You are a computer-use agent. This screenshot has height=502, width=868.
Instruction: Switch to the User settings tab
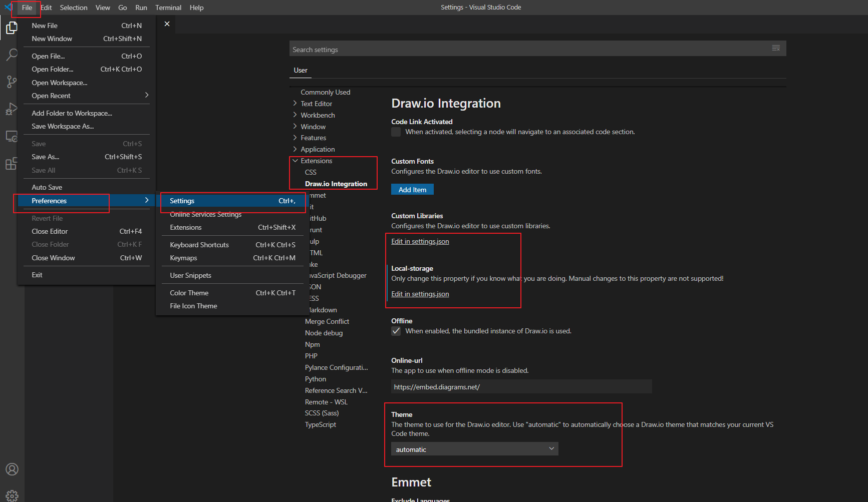click(301, 70)
